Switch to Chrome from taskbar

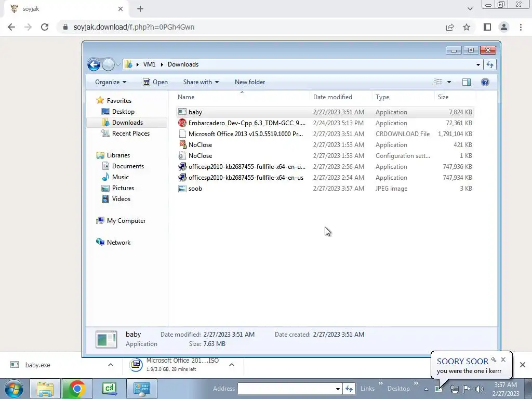point(77,389)
